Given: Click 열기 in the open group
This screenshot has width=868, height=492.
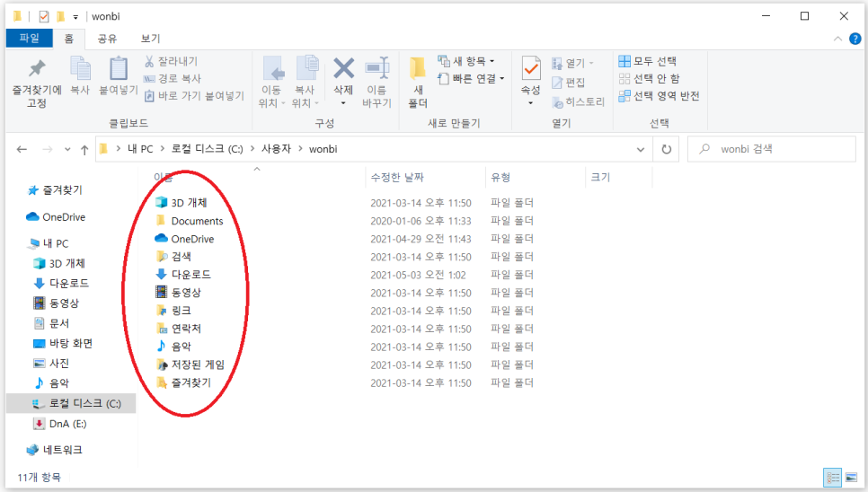Looking at the screenshot, I should point(572,64).
